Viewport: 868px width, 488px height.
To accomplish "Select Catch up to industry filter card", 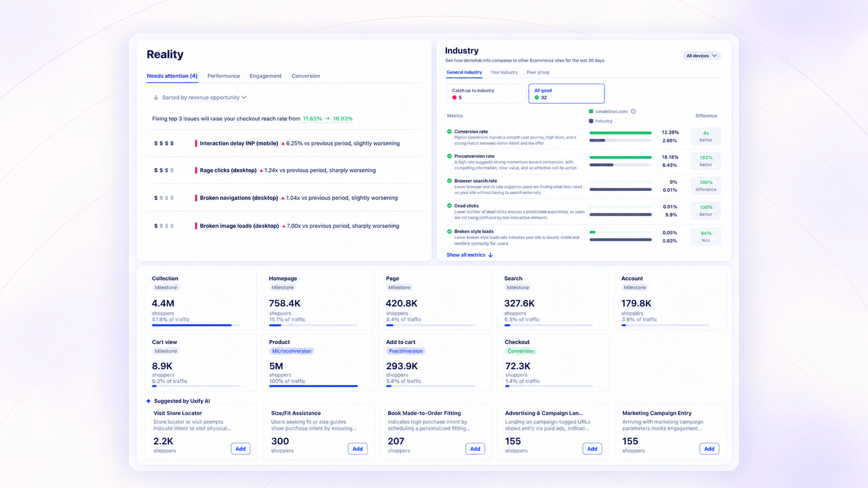I will click(x=486, y=93).
